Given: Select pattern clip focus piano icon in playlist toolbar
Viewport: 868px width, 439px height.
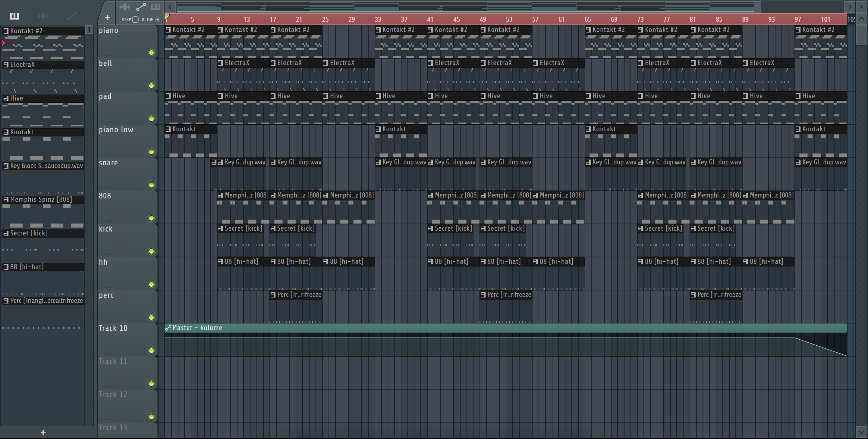Looking at the screenshot, I should pos(156,7).
